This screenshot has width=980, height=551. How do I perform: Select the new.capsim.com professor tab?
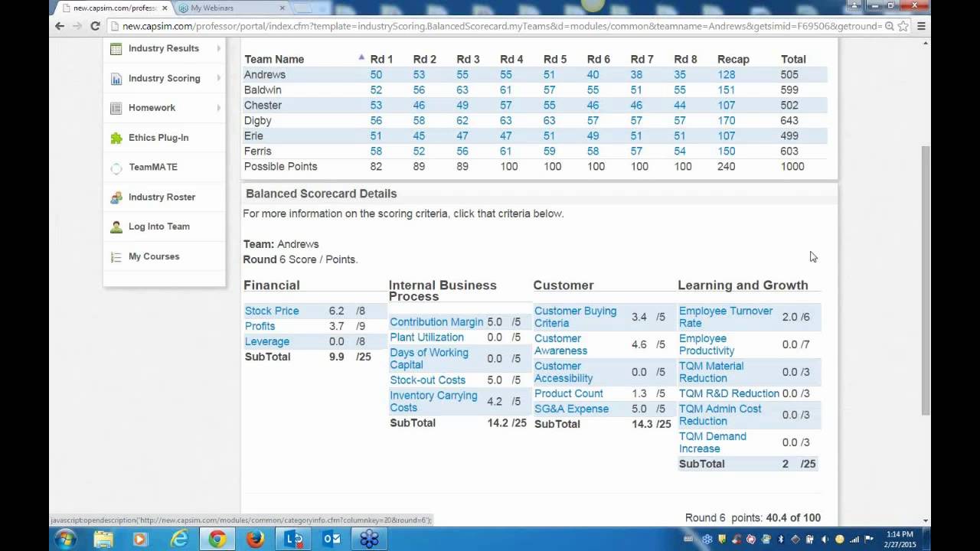click(113, 8)
